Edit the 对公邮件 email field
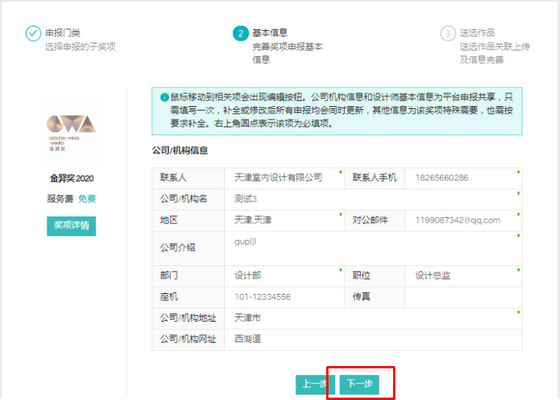Viewport: 560px width, 400px height. click(x=464, y=220)
